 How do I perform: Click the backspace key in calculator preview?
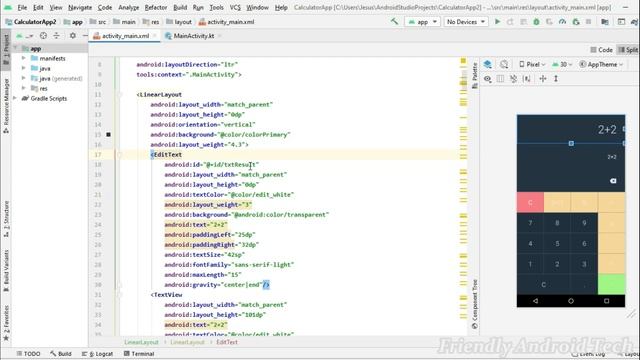(x=613, y=181)
